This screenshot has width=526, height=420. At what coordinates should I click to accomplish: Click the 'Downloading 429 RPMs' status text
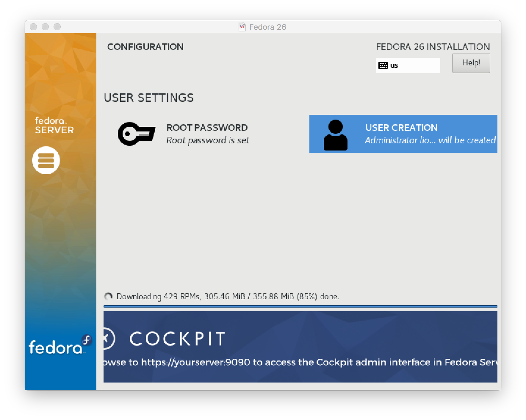click(228, 297)
